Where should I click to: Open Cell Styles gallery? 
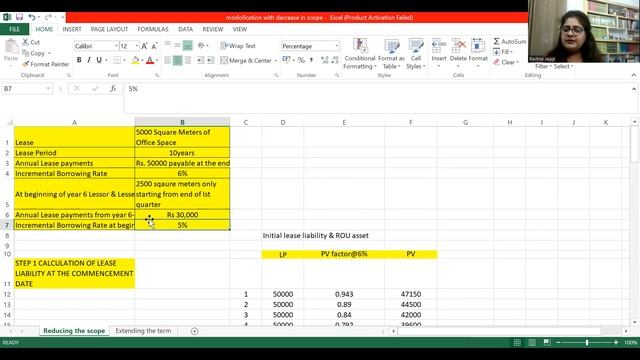416,54
